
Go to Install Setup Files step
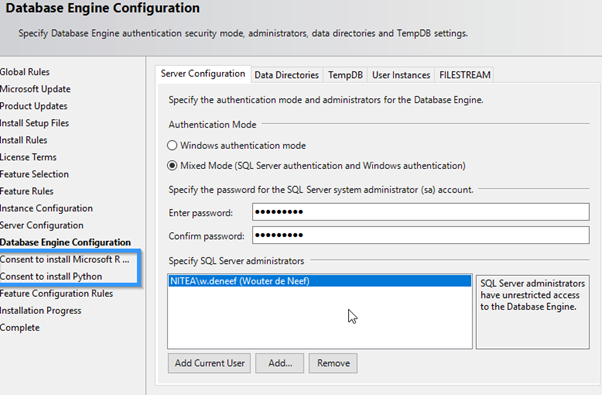(35, 123)
